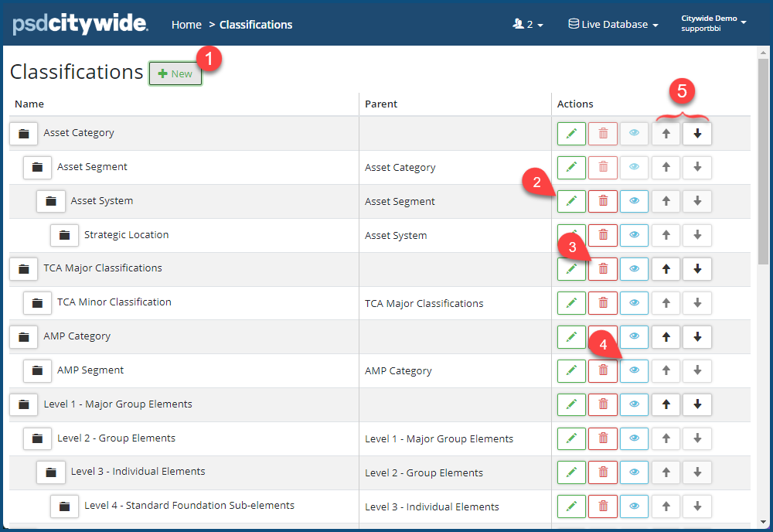Edit the AMP Category classification
Image resolution: width=773 pixels, height=532 pixels.
[571, 336]
